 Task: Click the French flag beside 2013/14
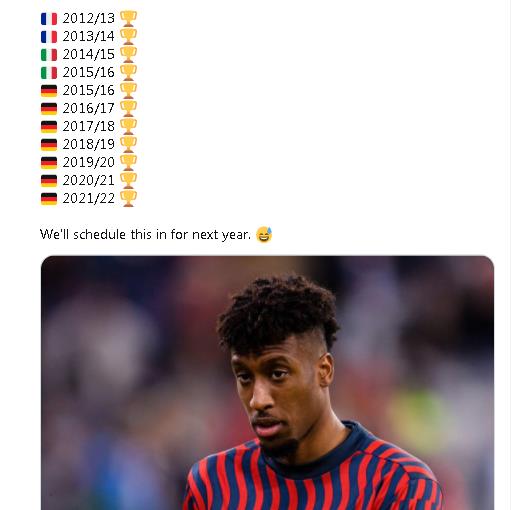click(x=49, y=37)
